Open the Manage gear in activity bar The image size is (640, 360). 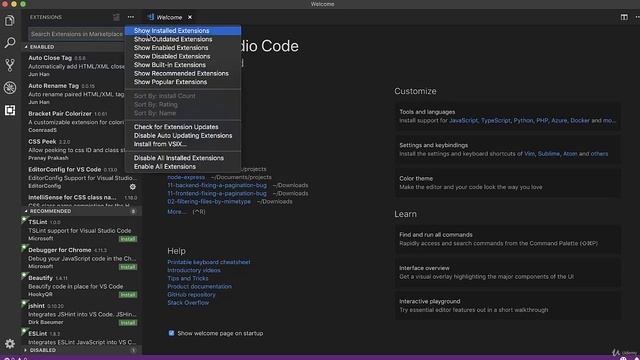coord(10,344)
